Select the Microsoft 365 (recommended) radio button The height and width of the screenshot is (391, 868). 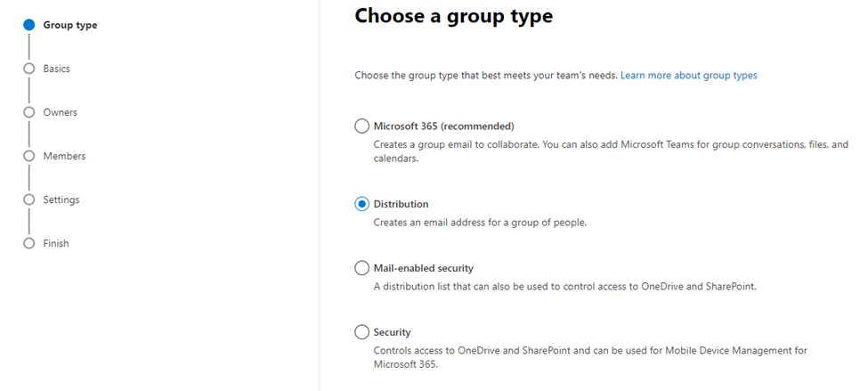pyautogui.click(x=361, y=126)
